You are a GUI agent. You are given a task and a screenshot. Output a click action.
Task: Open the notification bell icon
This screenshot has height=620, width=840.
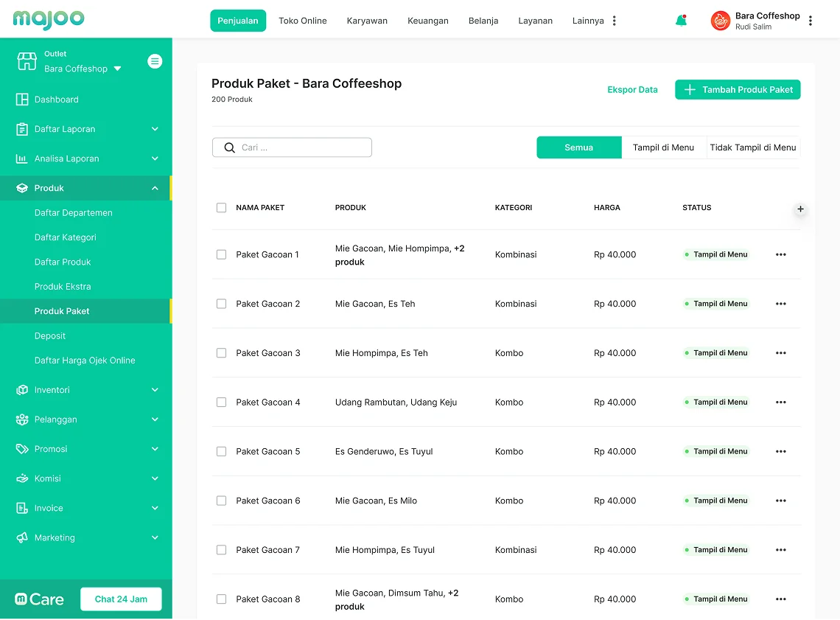click(x=681, y=21)
